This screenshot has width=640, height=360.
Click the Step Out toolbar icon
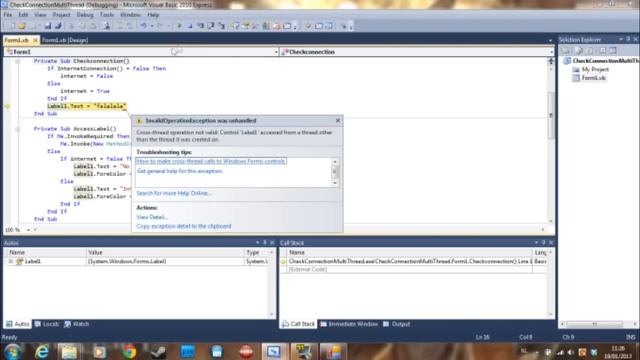(221, 26)
